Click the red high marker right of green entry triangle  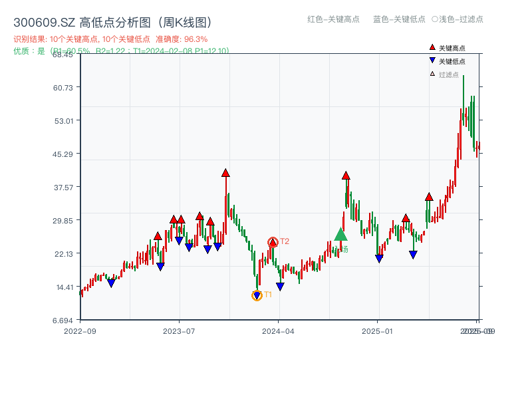click(x=346, y=176)
